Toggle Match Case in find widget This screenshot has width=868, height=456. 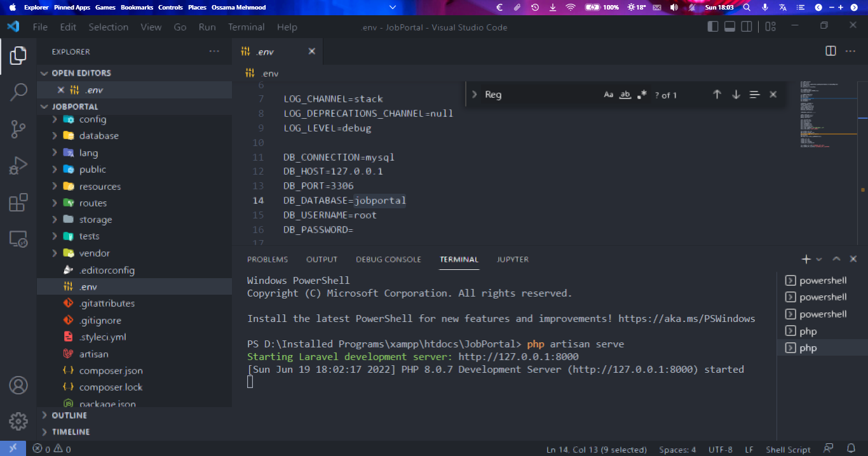tap(608, 95)
